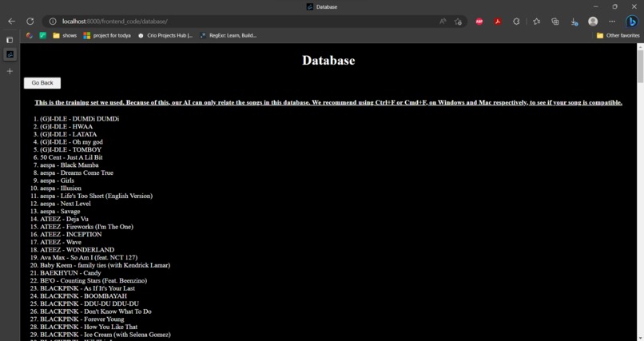Select the Database tab in vertical tabs
644x341 pixels.
(10, 54)
